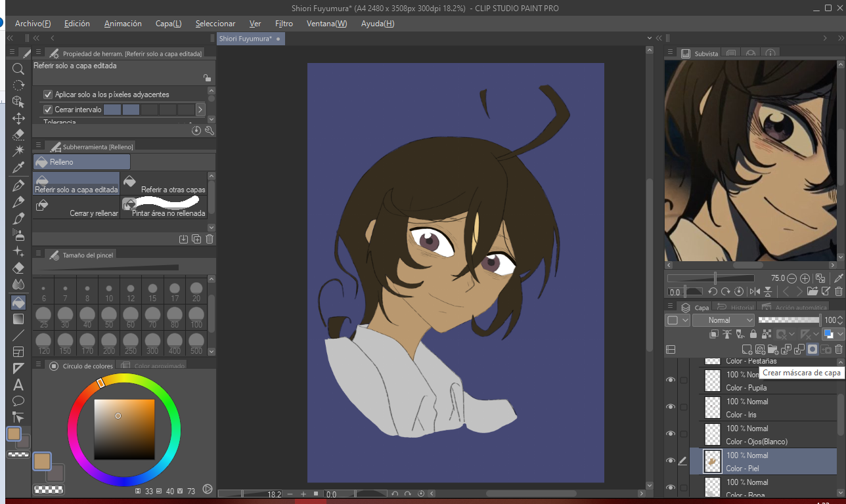Select the Balloon speech bubble tool

(18, 400)
